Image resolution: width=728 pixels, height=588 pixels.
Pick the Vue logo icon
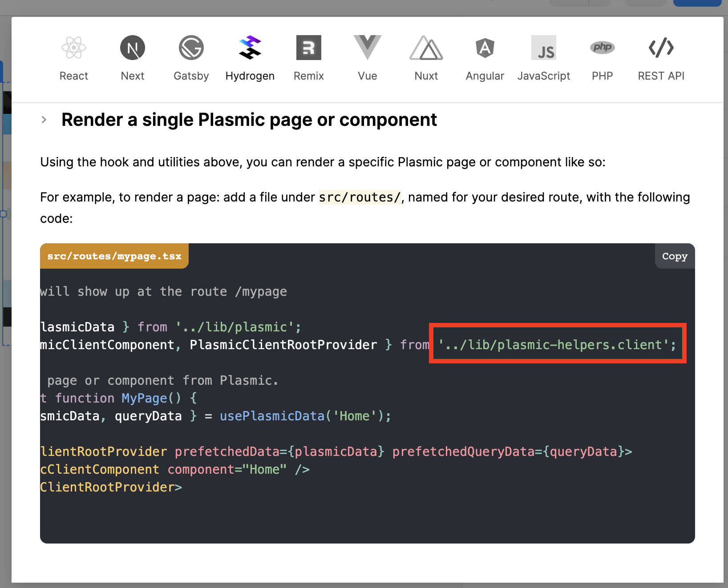click(x=367, y=48)
